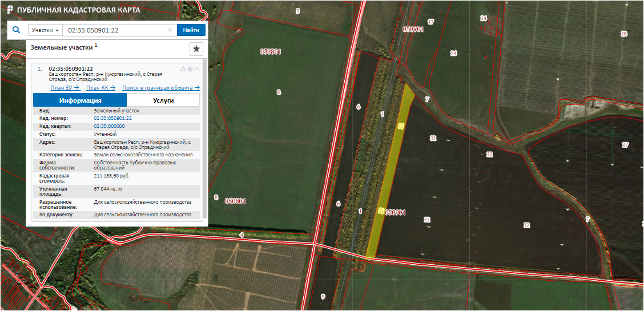Click Поиск в границах объекта link
This screenshot has height=311, width=644.
pyautogui.click(x=160, y=87)
